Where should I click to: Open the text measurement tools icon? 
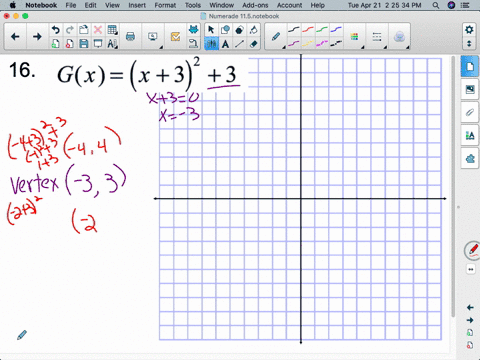click(112, 44)
